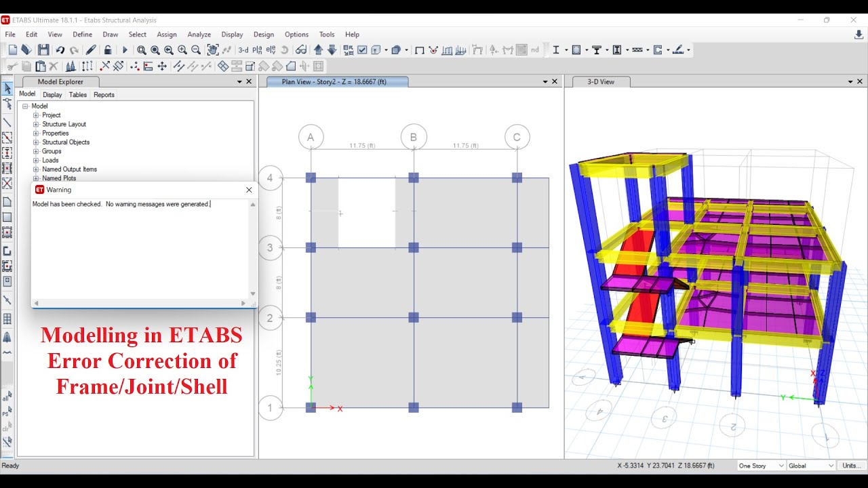Open the Tools menu
The height and width of the screenshot is (488, 868).
coord(327,35)
